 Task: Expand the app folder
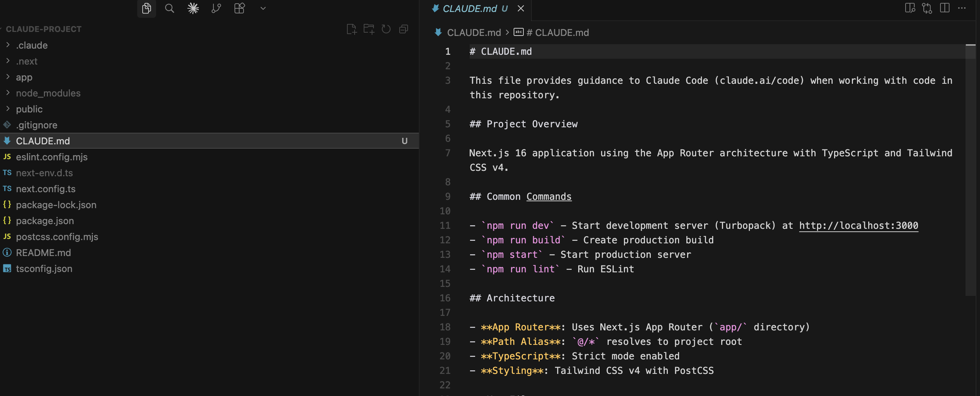click(x=24, y=77)
